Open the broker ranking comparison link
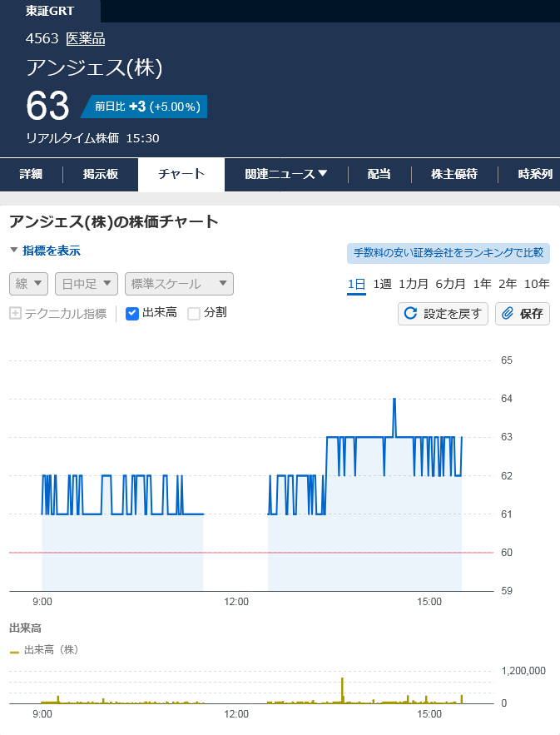The width and height of the screenshot is (560, 735). [448, 253]
